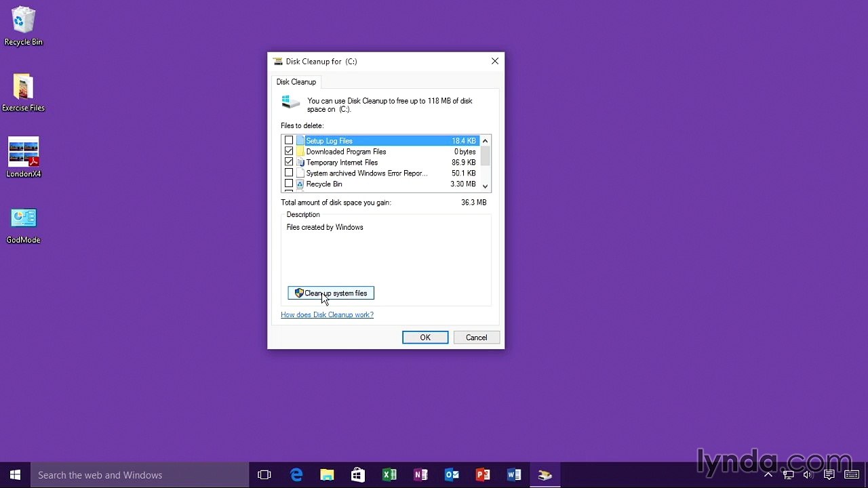Open the touch keyboard tray icon
This screenshot has height=488, width=868.
[x=852, y=475]
